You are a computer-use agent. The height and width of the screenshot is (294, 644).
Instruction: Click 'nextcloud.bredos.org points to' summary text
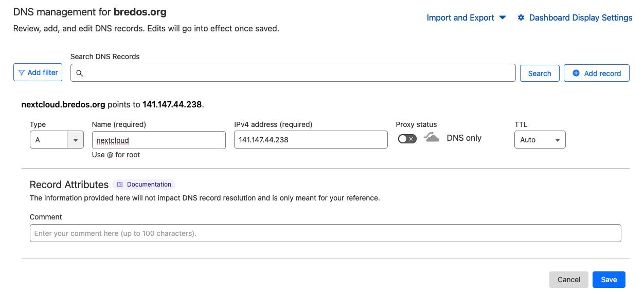click(81, 104)
